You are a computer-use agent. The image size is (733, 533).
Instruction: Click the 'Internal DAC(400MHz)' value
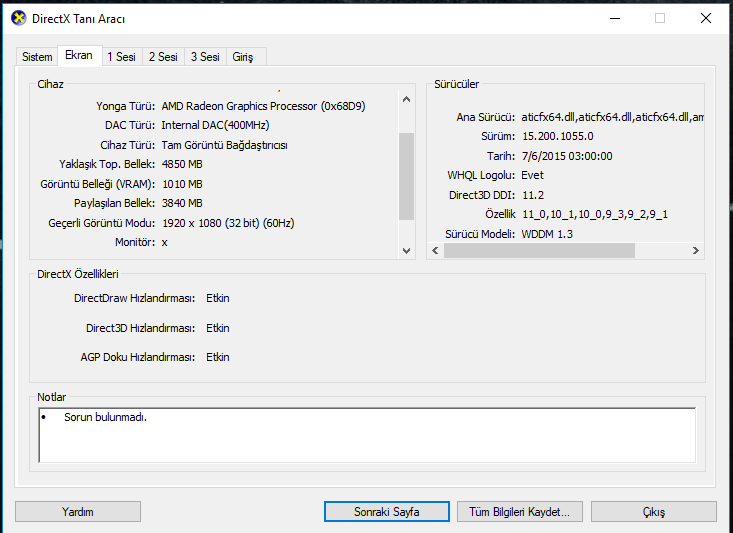point(215,125)
